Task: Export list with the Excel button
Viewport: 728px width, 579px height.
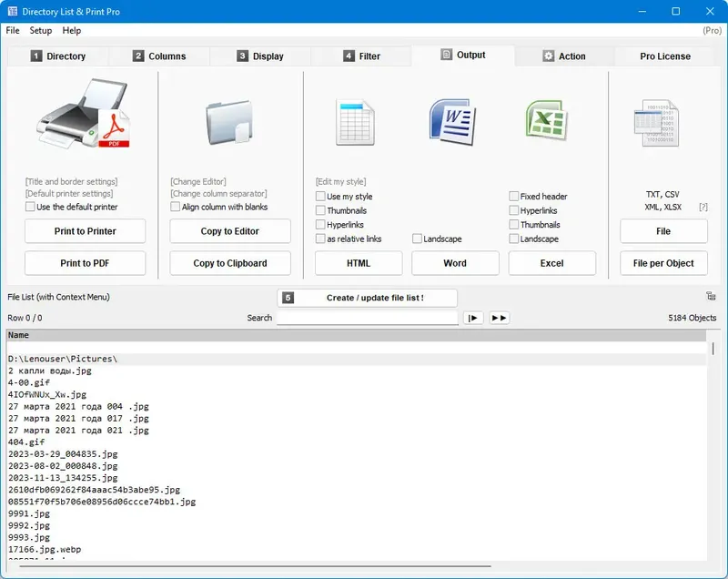Action: (552, 263)
